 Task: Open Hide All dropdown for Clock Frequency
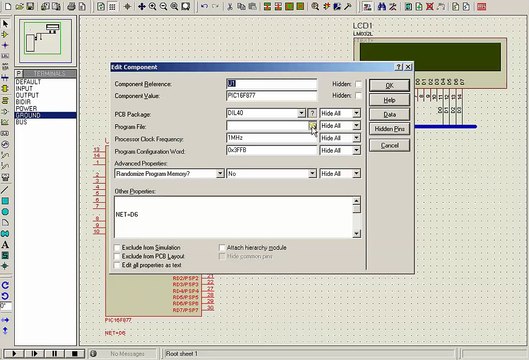coord(356,138)
